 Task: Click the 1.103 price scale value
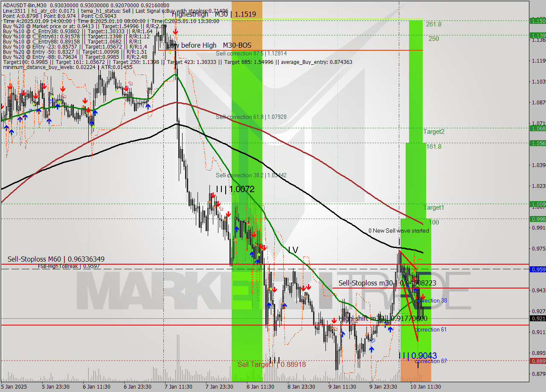click(539, 81)
